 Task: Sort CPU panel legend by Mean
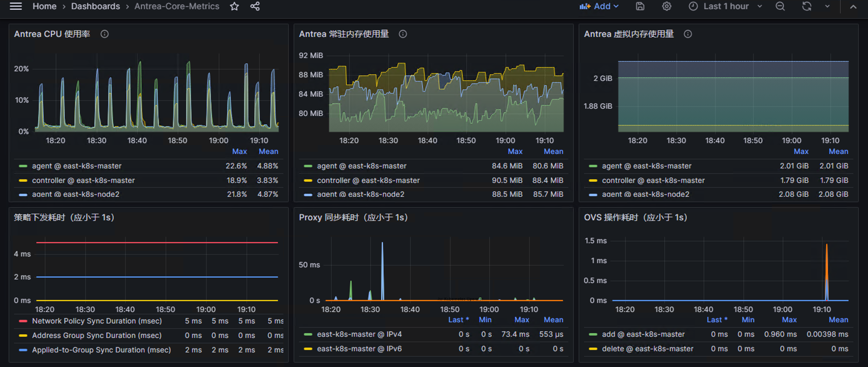[x=268, y=152]
